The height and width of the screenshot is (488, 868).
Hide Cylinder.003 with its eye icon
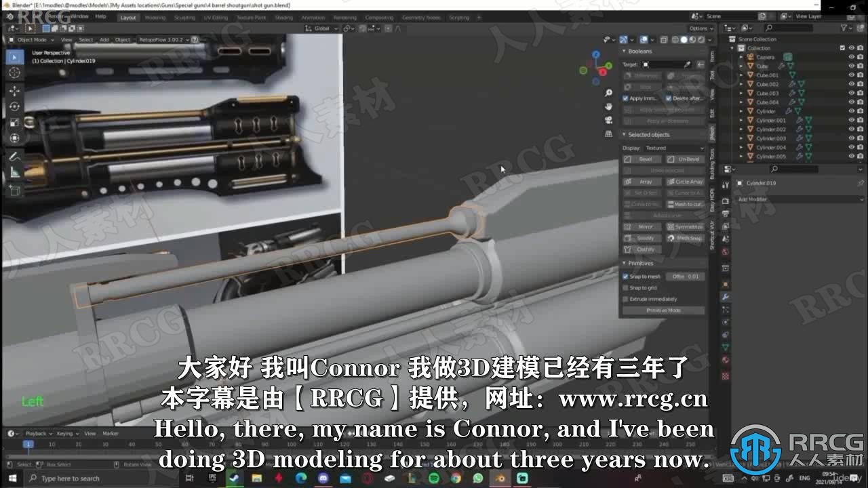(852, 138)
